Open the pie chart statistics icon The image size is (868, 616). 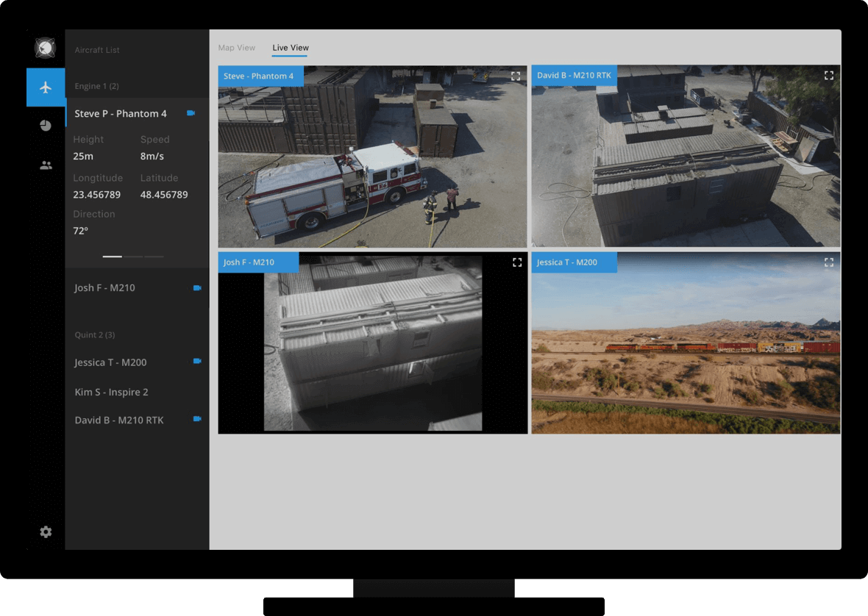click(x=46, y=126)
